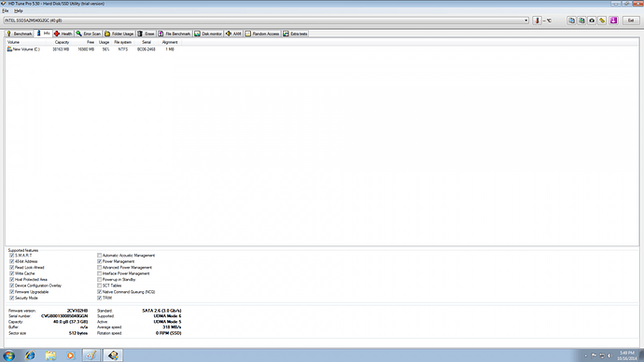Click the purple download arrow icon
644x362 pixels.
[613, 21]
